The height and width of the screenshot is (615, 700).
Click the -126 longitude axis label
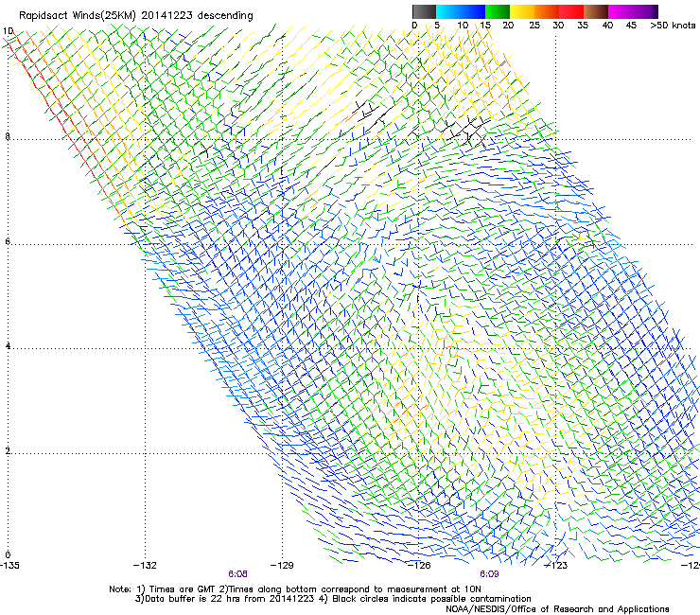pyautogui.click(x=419, y=566)
